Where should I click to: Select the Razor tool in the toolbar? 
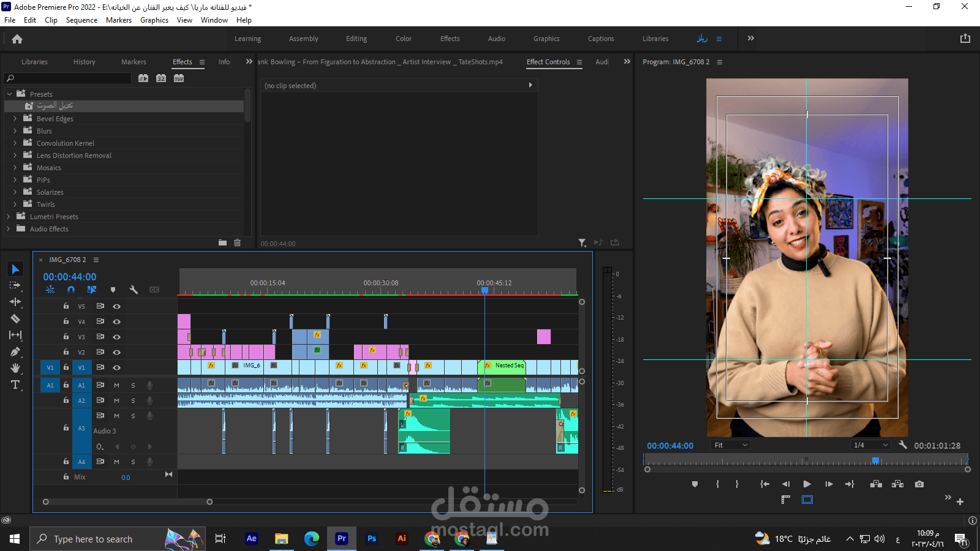tap(15, 319)
